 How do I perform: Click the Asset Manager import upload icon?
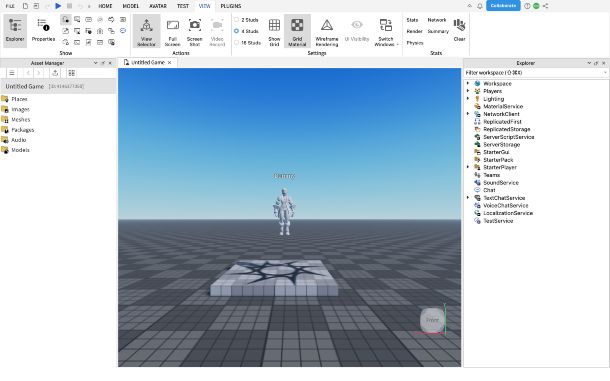(x=55, y=73)
